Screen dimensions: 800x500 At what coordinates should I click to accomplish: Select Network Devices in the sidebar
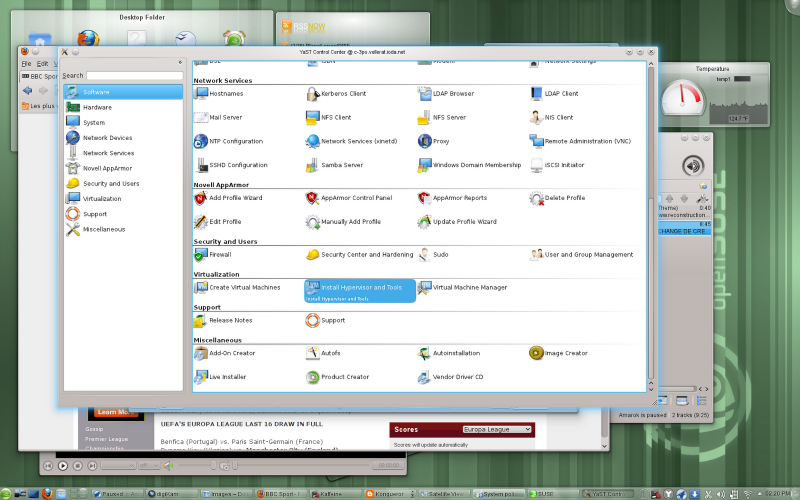coord(123,138)
